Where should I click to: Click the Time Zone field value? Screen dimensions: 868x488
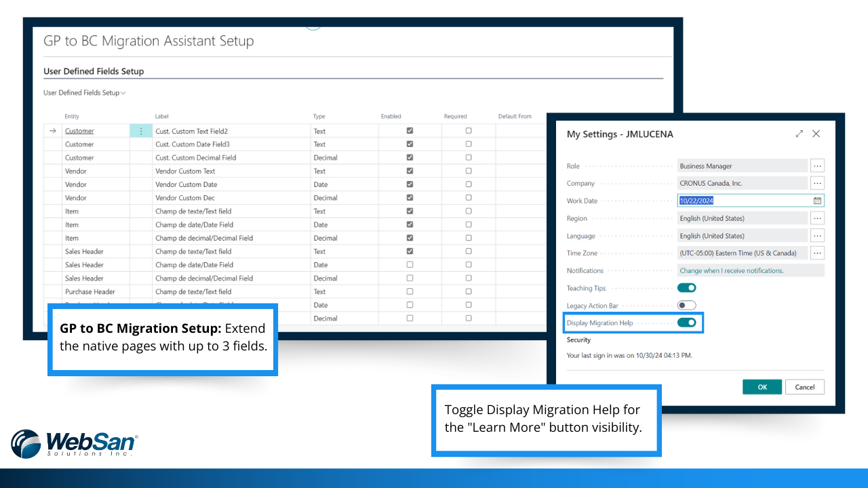click(743, 253)
